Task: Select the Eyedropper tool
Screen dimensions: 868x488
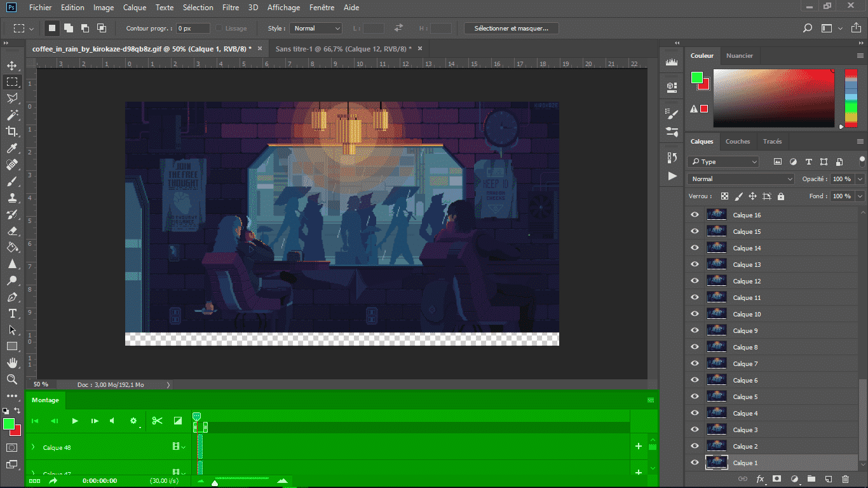Action: pyautogui.click(x=11, y=148)
